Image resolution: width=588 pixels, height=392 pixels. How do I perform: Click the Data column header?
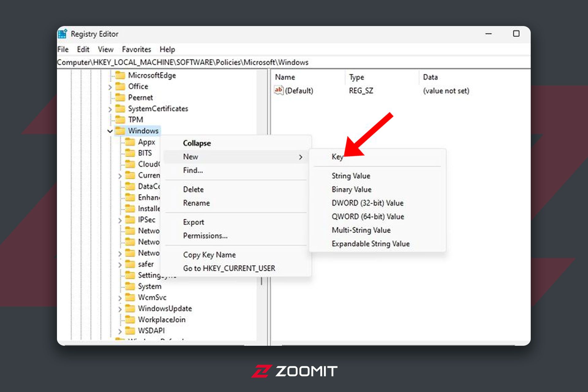[475, 77]
